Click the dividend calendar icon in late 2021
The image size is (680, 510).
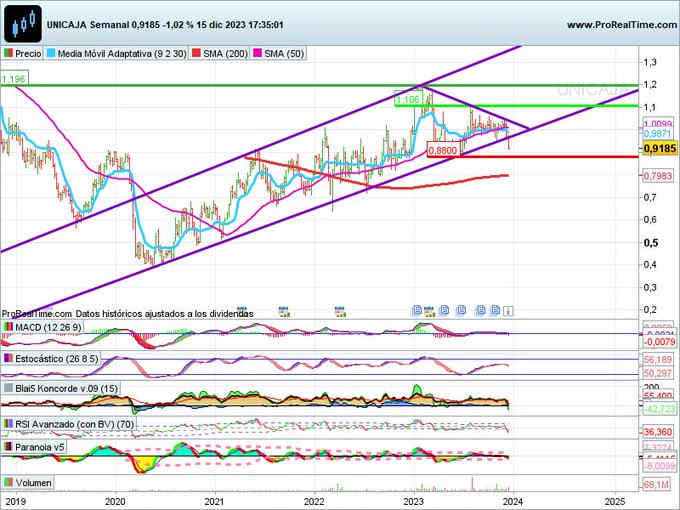284,311
